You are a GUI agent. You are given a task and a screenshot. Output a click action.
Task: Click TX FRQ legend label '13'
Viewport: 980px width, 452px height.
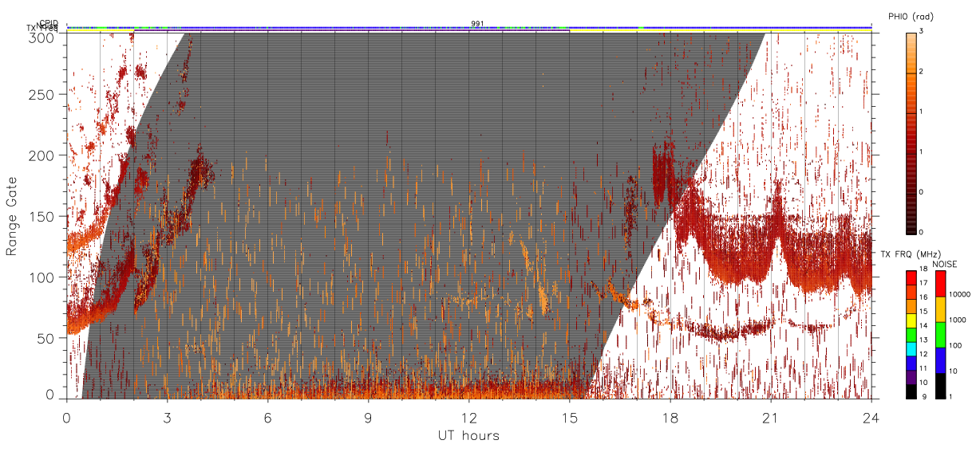point(924,340)
